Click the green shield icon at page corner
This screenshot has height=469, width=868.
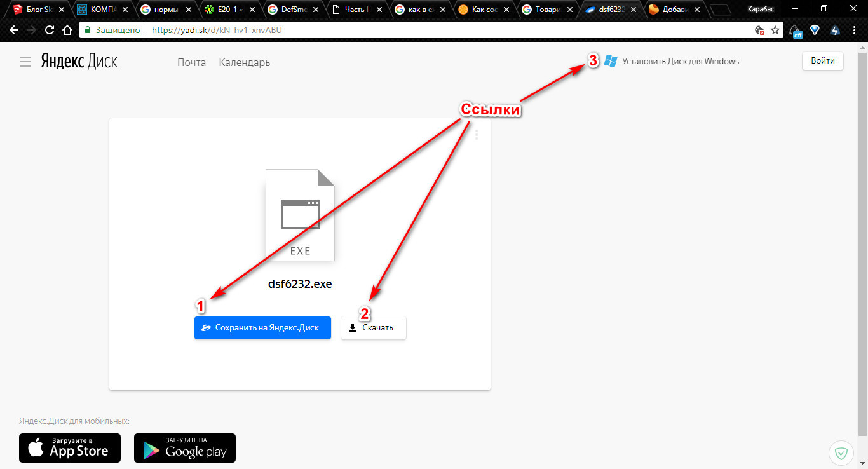pos(841,452)
